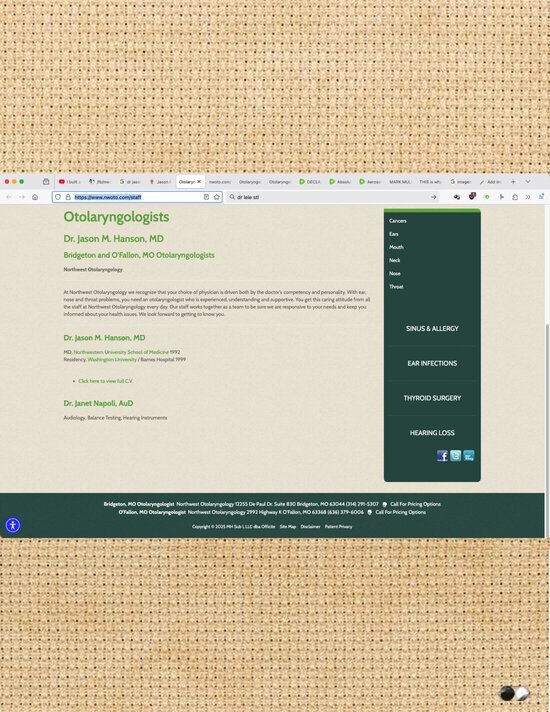Open the Click here to view full C.V. link

(105, 381)
